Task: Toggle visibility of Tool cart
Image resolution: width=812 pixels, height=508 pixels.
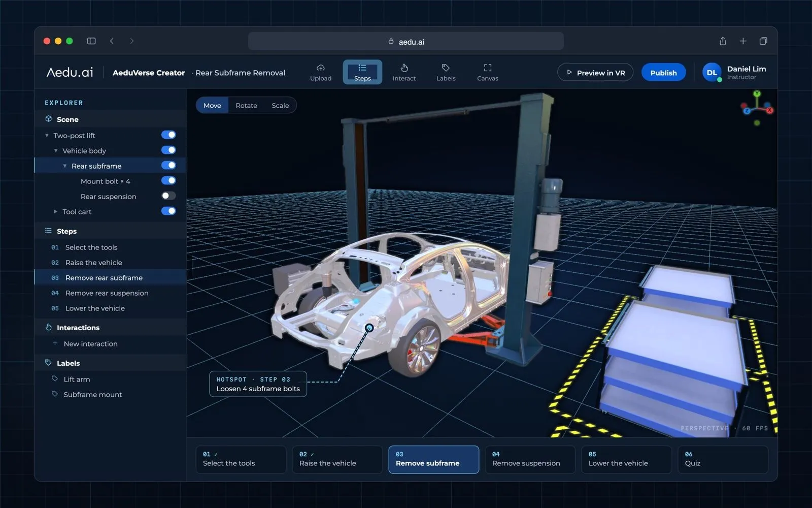Action: point(168,211)
